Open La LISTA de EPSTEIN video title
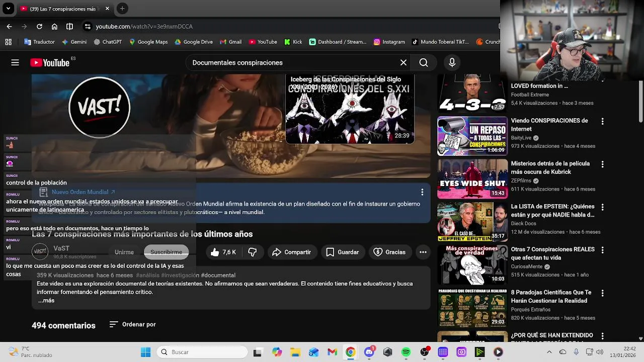This screenshot has width=644, height=362. 552,211
